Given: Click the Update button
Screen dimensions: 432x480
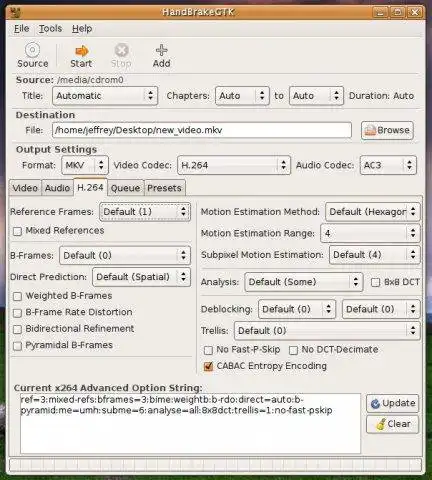Looking at the screenshot, I should [393, 403].
